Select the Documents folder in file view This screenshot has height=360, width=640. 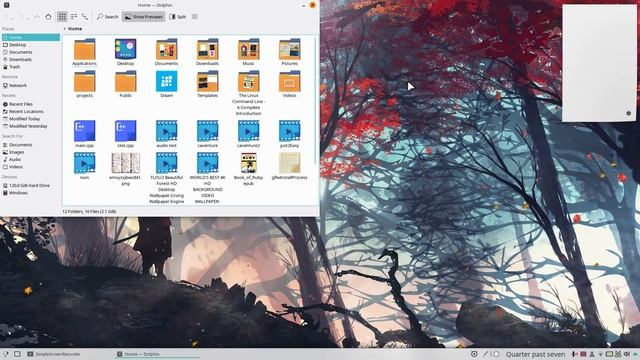167,49
